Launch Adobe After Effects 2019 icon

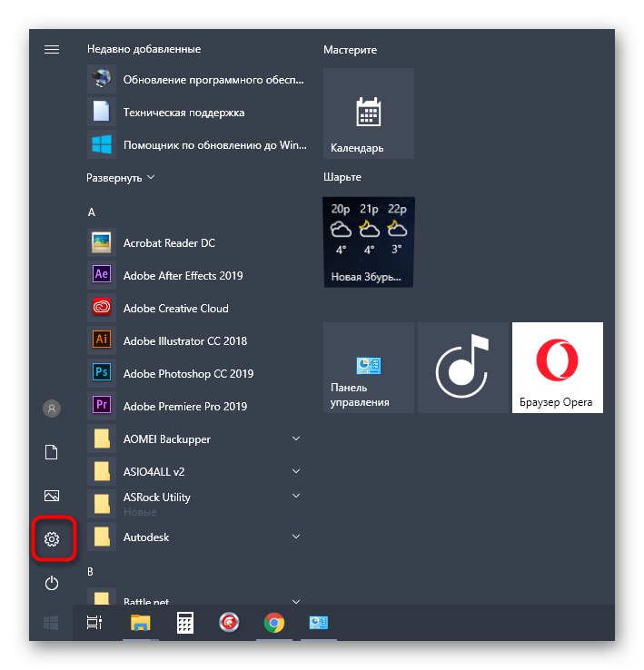pos(102,275)
